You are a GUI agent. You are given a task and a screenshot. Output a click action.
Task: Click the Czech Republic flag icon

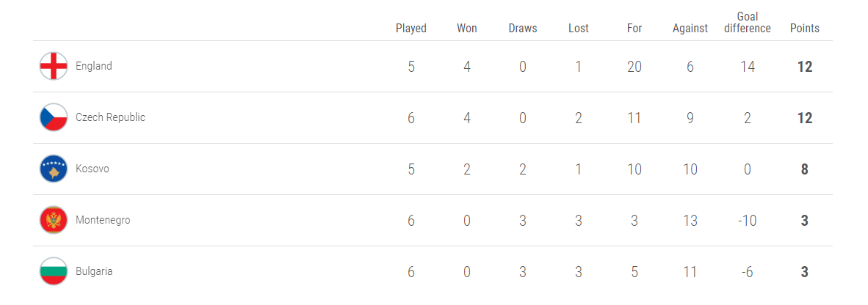point(54,118)
